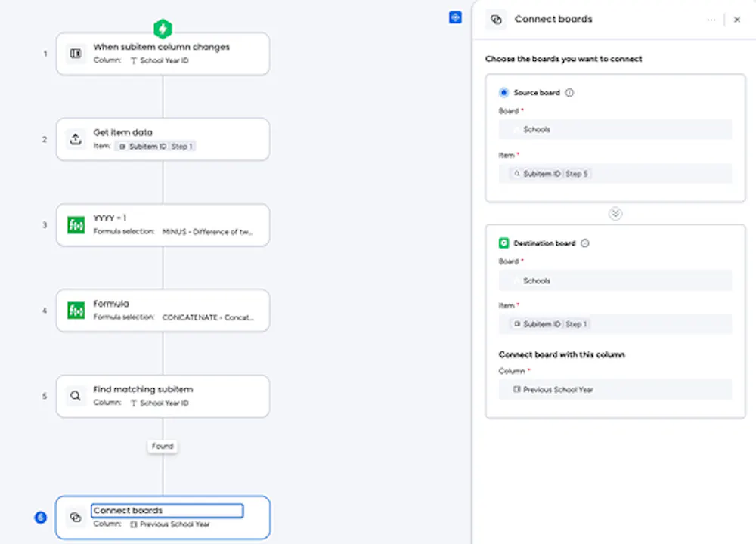Edit the Connect boards step name field
This screenshot has width=756, height=544.
167,511
